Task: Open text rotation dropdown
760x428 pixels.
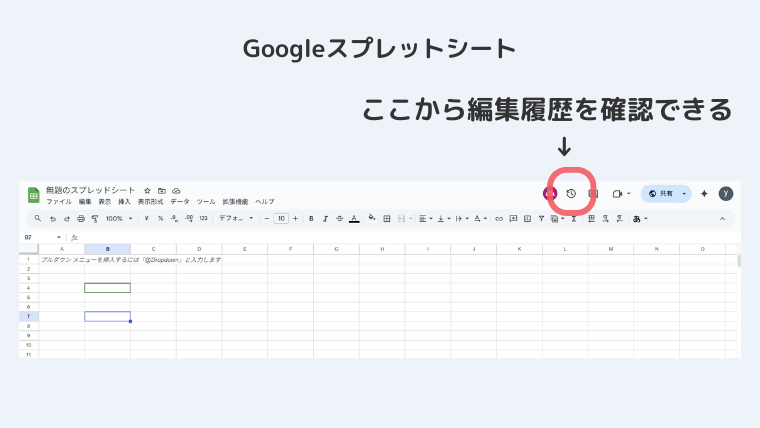Action: 480,219
